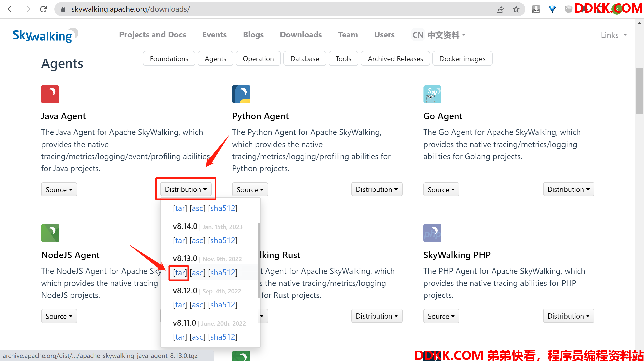This screenshot has height=361, width=644.
Task: Reload the page with the refresh icon
Action: click(x=44, y=9)
